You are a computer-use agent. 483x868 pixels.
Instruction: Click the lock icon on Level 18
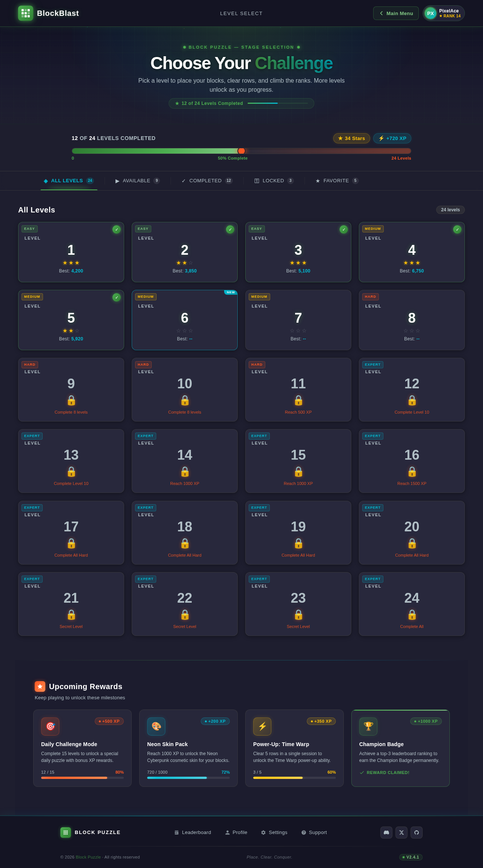click(185, 543)
